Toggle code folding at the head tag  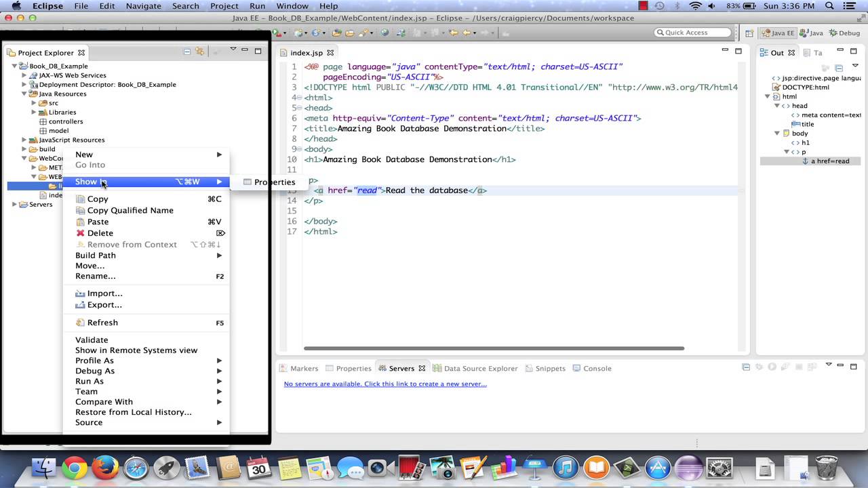(300, 108)
